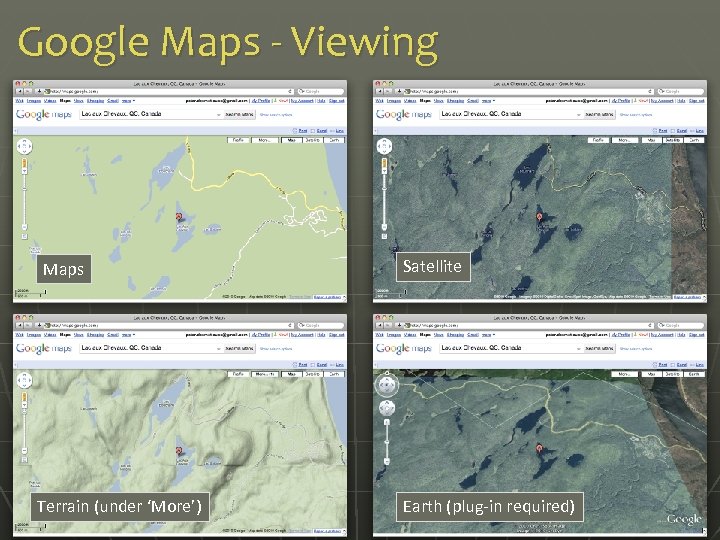Screen dimensions: 720x540
Task: Open the Gmail link in the Maps view window
Action: point(113,101)
